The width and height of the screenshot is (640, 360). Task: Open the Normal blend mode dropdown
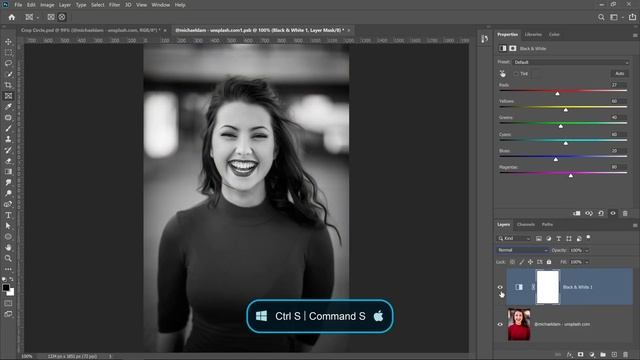522,250
